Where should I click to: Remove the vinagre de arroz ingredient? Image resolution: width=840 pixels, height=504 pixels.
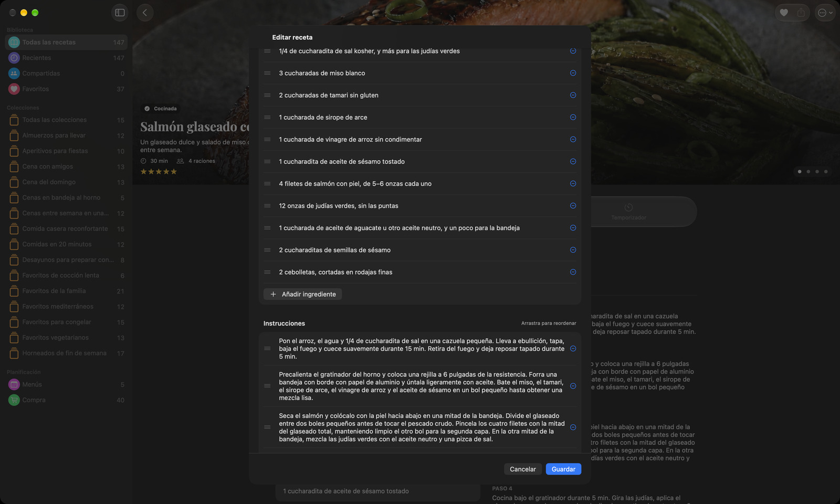click(573, 139)
